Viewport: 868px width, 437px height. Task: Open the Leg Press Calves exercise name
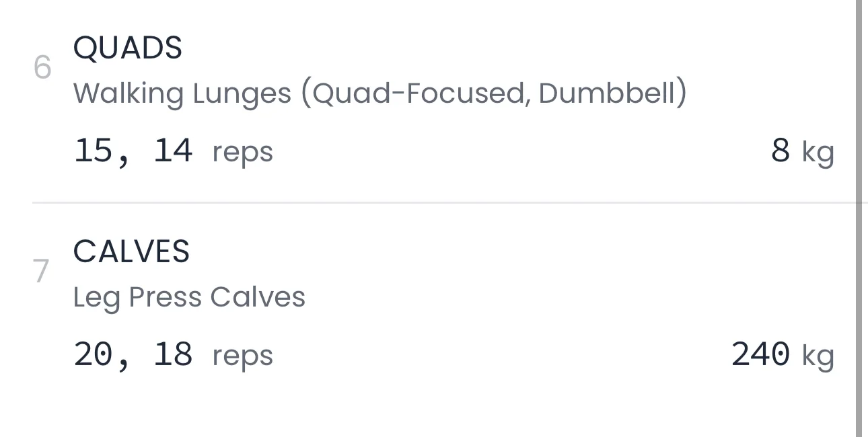189,297
